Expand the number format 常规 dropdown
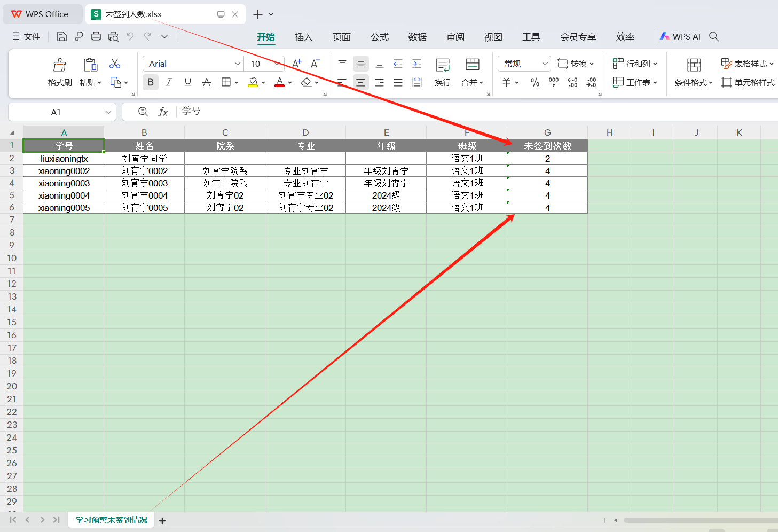 pos(545,64)
